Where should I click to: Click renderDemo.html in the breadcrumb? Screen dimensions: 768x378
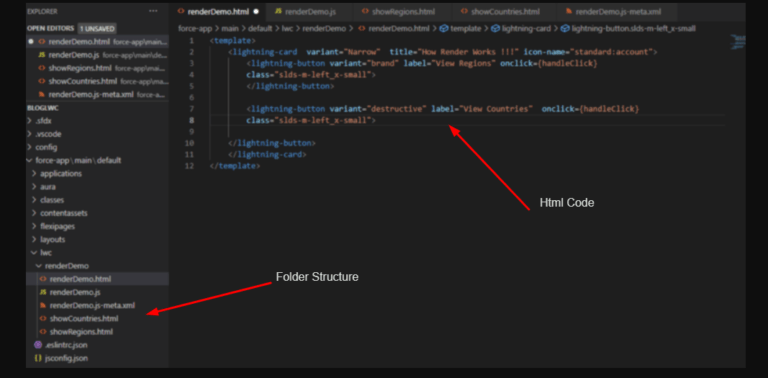tap(399, 29)
